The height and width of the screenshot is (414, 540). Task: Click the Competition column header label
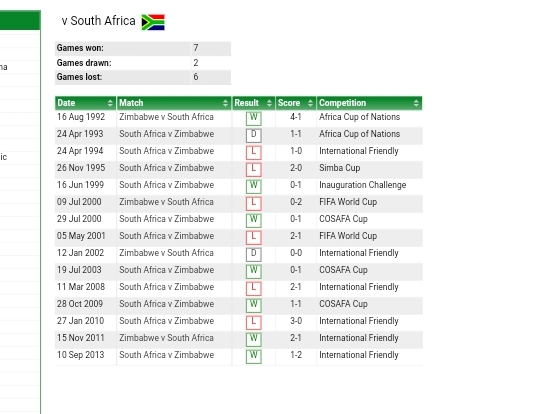tap(342, 103)
